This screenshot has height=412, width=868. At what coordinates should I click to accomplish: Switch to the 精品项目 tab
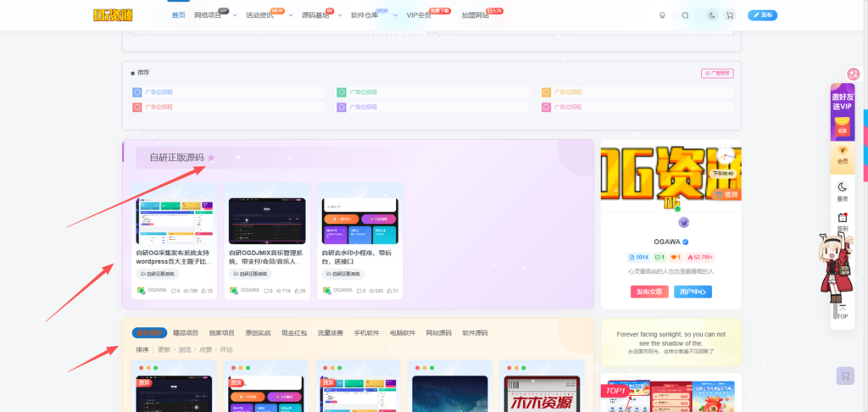[186, 333]
